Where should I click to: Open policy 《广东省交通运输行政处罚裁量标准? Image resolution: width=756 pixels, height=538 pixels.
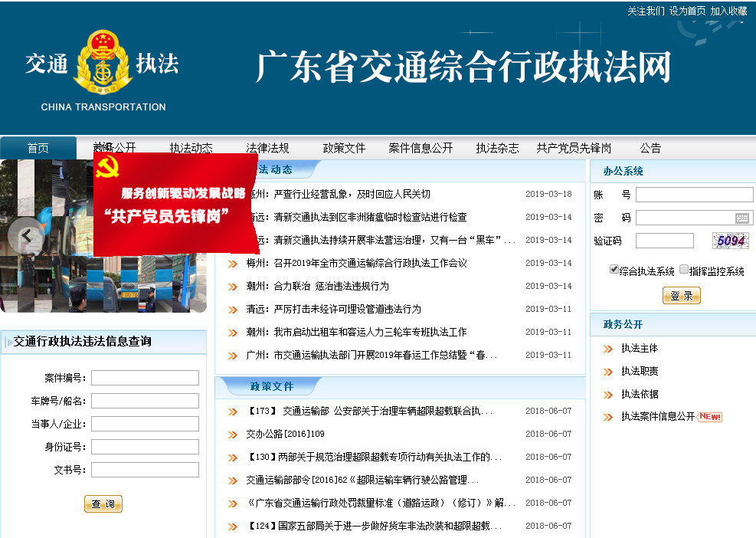(381, 503)
